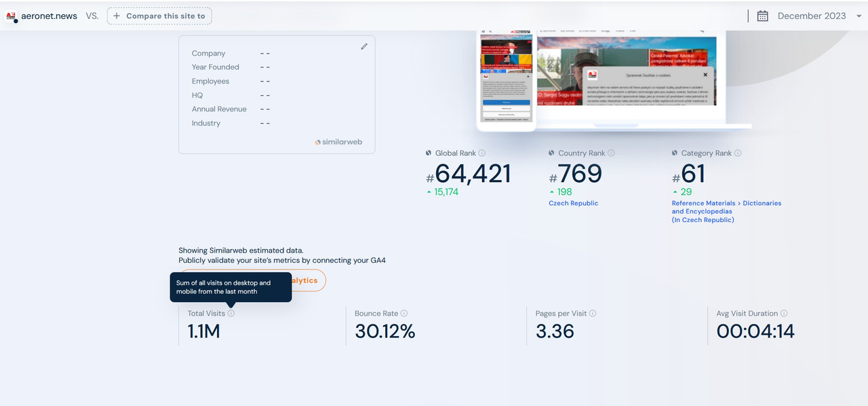Click the similarweb logo in company card
Viewport: 868px width, 406px height.
tap(338, 142)
